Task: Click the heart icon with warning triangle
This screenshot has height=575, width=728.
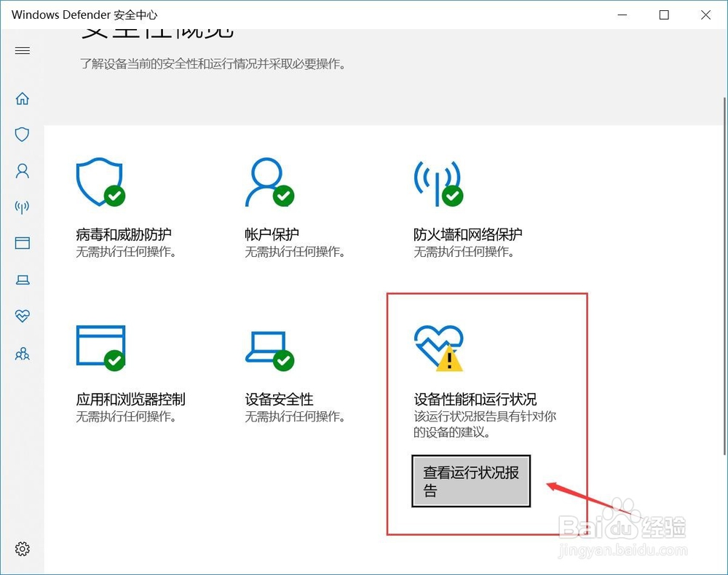Action: (x=439, y=348)
